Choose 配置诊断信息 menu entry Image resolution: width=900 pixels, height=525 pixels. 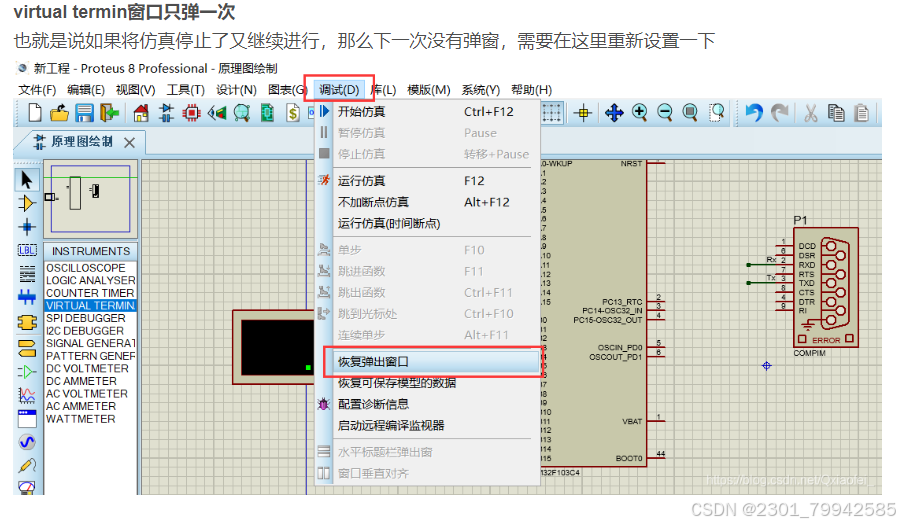[x=428, y=404]
